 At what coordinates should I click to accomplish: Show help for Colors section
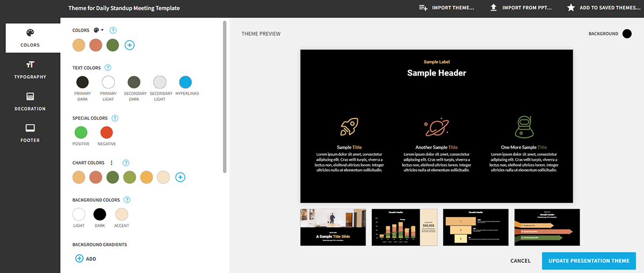tap(113, 31)
